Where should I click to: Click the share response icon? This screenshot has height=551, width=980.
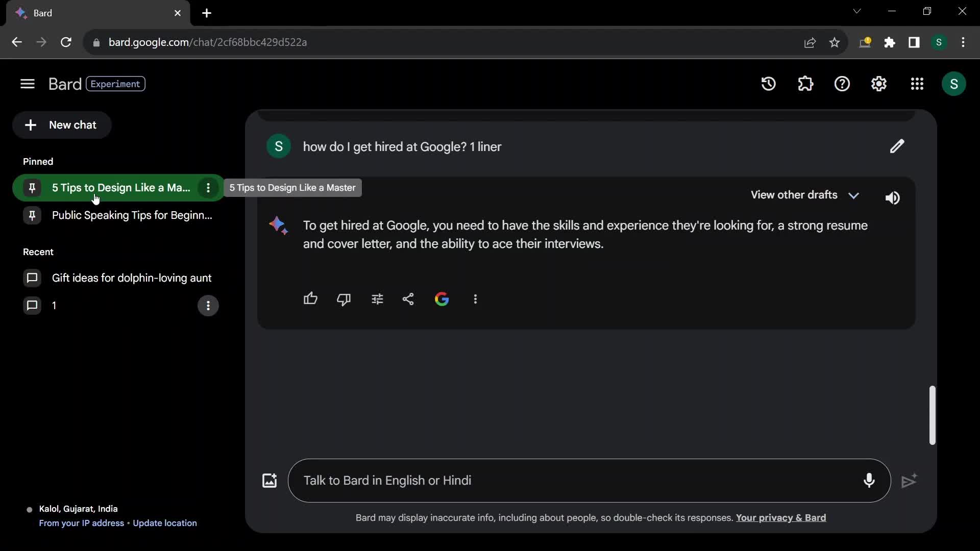408,298
